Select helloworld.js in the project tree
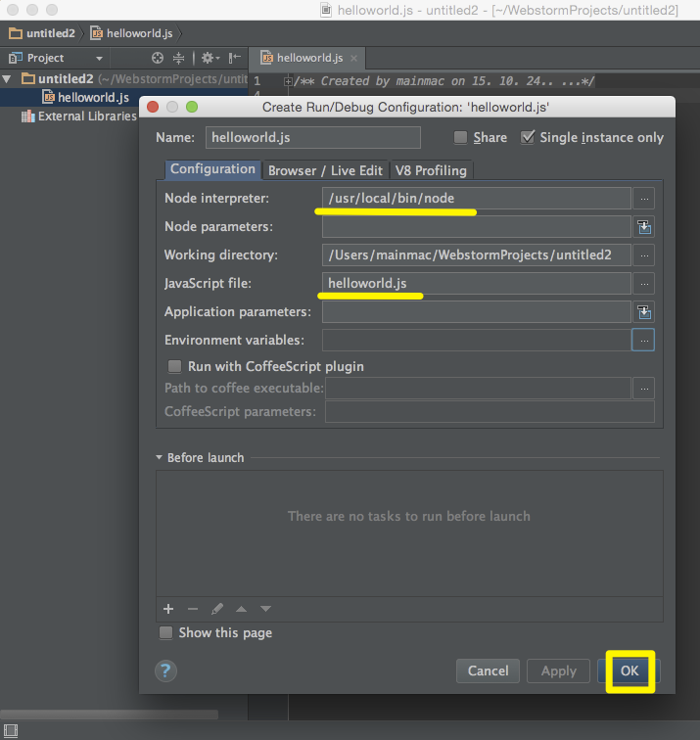The width and height of the screenshot is (700, 740). (x=93, y=97)
